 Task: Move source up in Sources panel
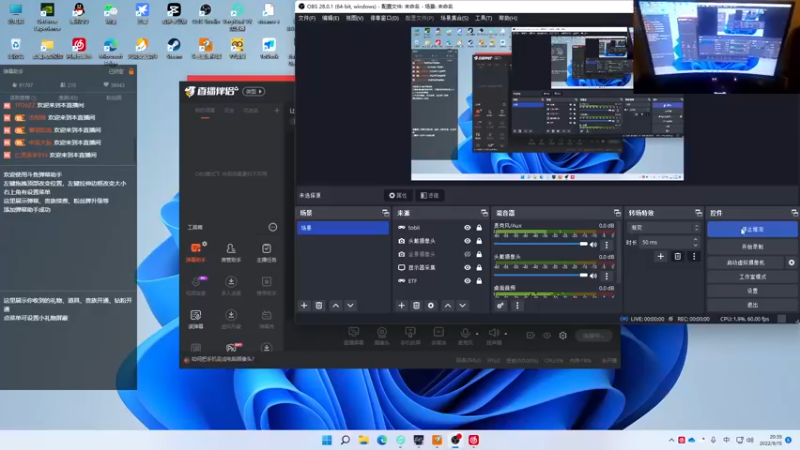[448, 306]
